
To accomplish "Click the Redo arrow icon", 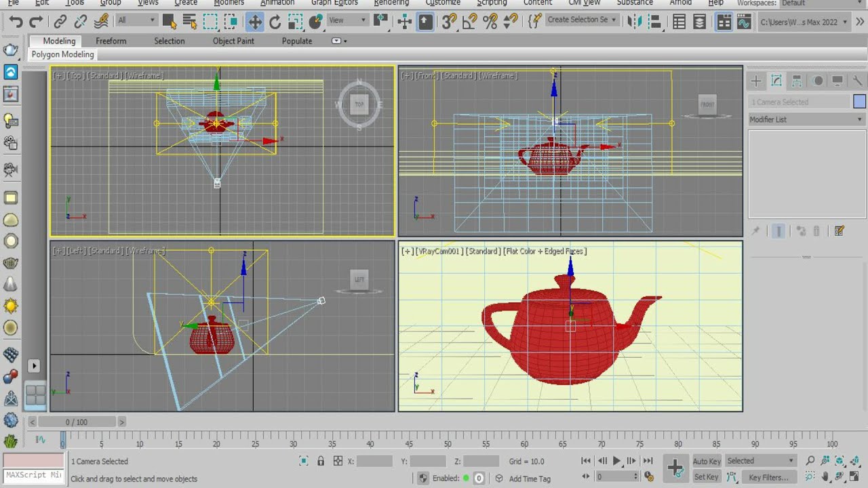I will (x=36, y=22).
